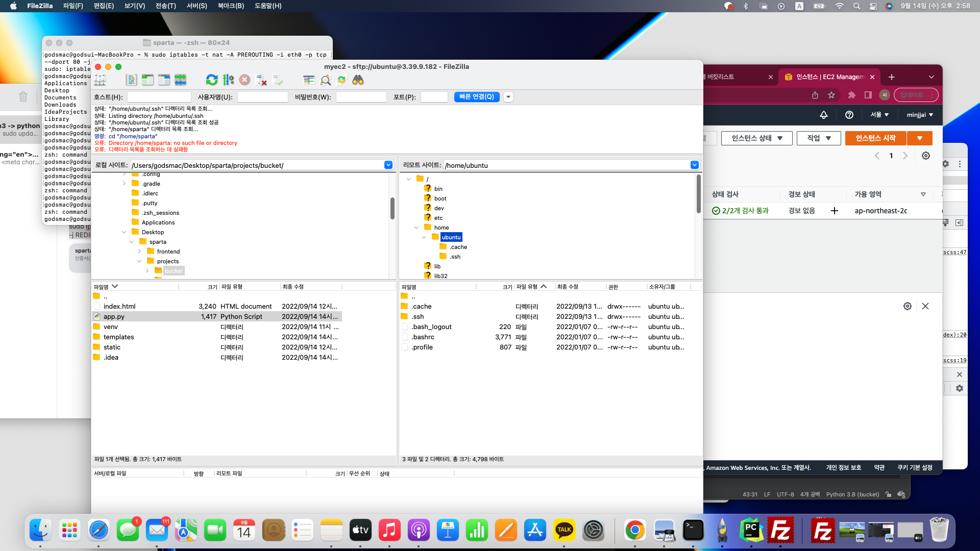Open EC2 table preferences gear icon

click(x=926, y=156)
